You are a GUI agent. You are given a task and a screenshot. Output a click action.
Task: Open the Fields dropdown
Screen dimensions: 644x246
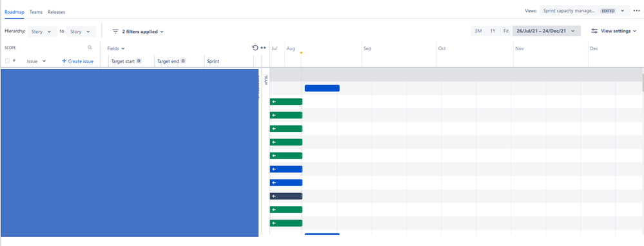tap(116, 48)
